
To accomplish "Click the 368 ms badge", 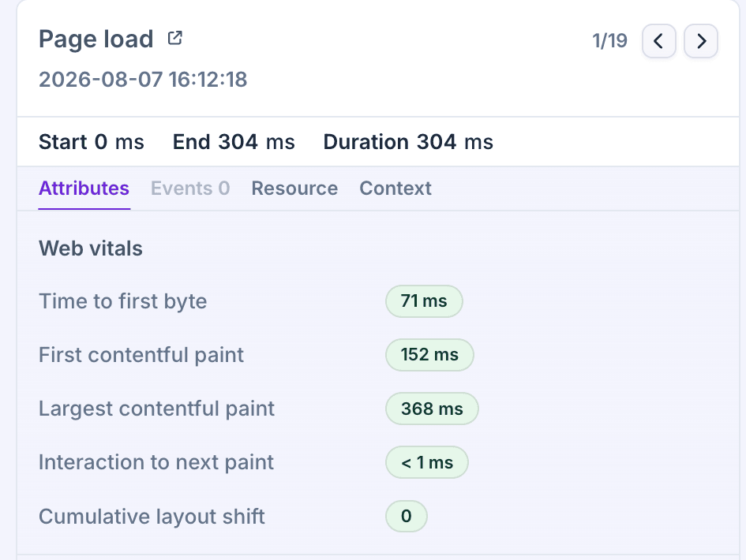I will 432,409.
